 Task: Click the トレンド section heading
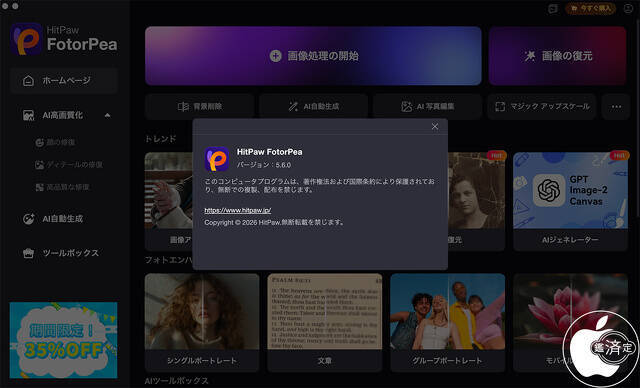point(161,139)
